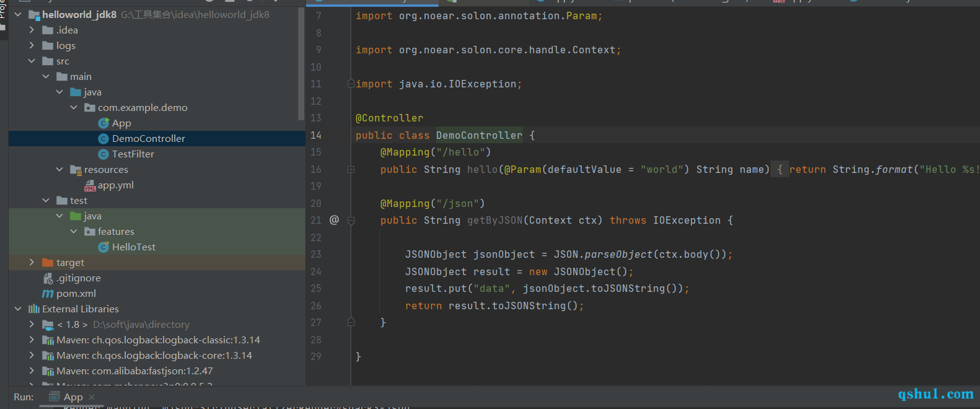980x409 pixels.
Task: Click the External Libraries icon
Action: pos(34,309)
